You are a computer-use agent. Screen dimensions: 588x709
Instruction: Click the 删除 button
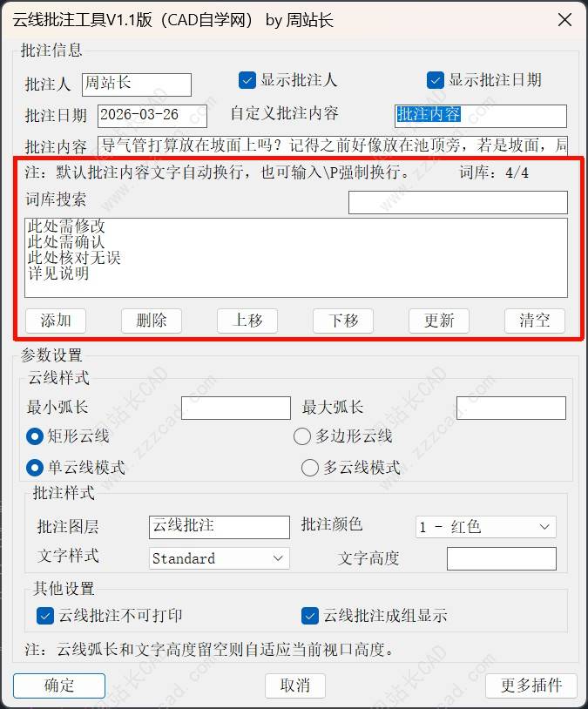tap(152, 321)
